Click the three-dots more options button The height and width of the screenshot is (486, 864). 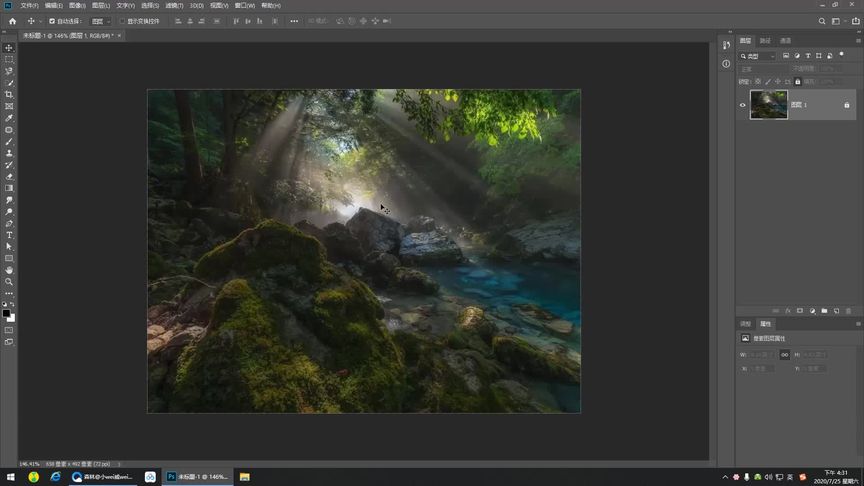pos(293,21)
